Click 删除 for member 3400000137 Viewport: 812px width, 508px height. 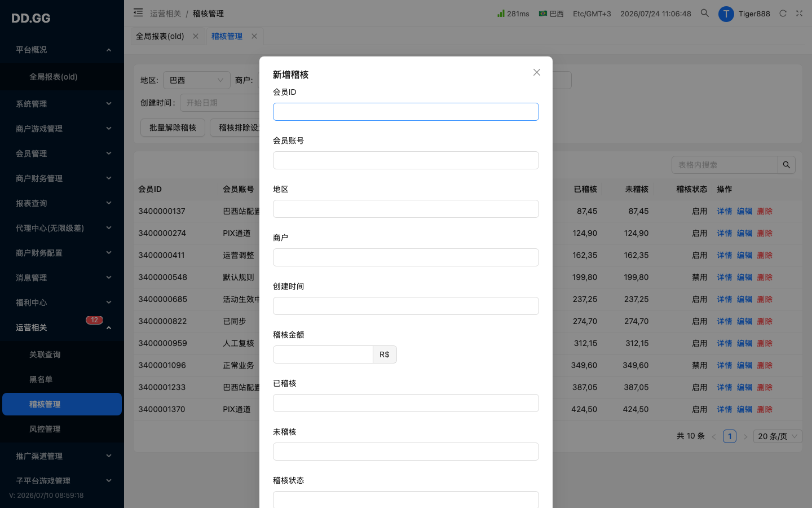tap(765, 211)
